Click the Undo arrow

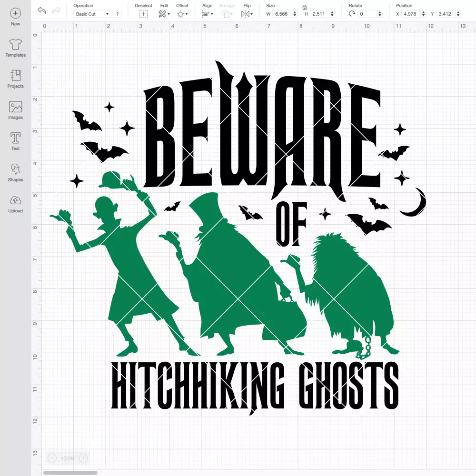coord(42,10)
